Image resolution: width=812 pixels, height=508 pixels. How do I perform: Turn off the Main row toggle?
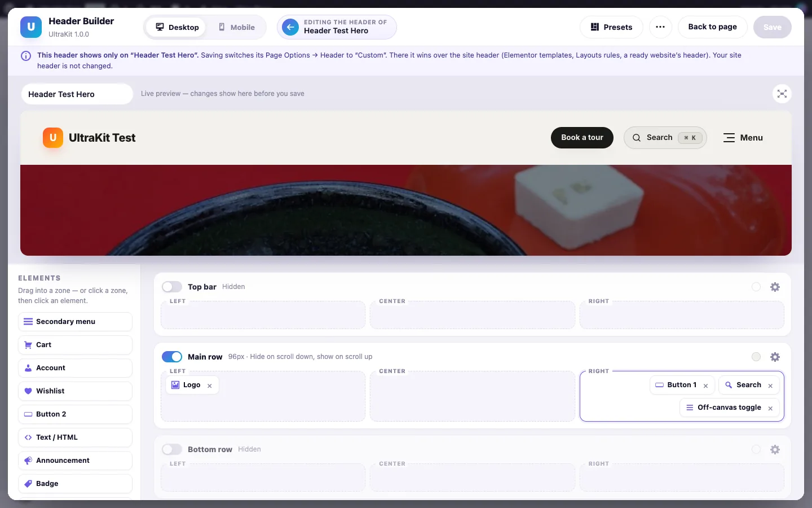tap(172, 357)
